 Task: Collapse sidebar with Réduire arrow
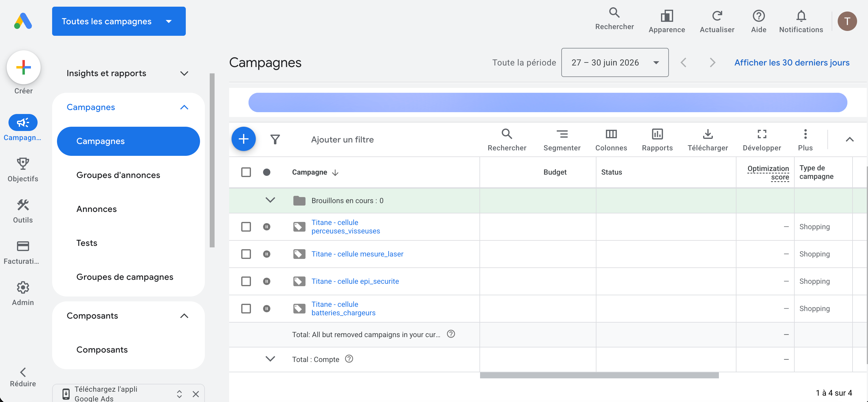(23, 372)
